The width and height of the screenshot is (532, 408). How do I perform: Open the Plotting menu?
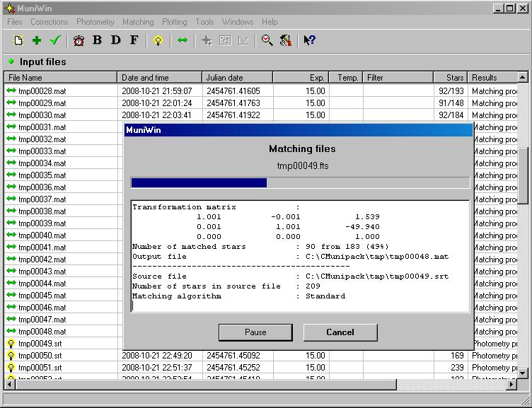174,22
